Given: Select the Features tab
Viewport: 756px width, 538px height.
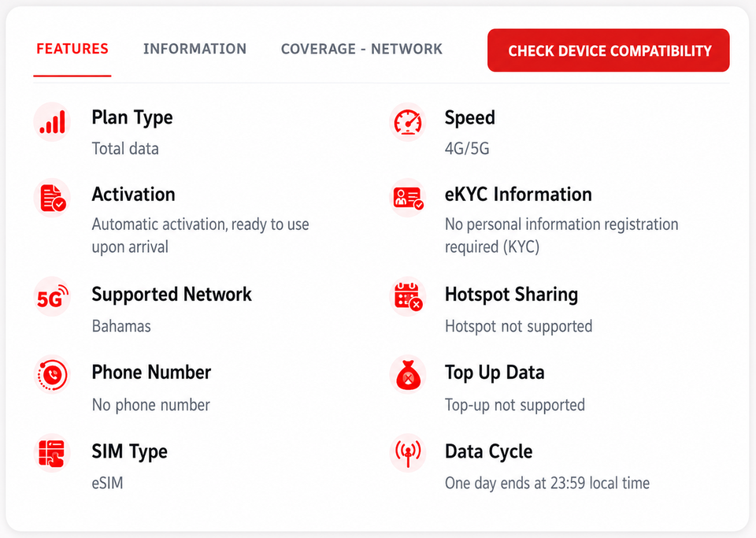Looking at the screenshot, I should pos(72,49).
